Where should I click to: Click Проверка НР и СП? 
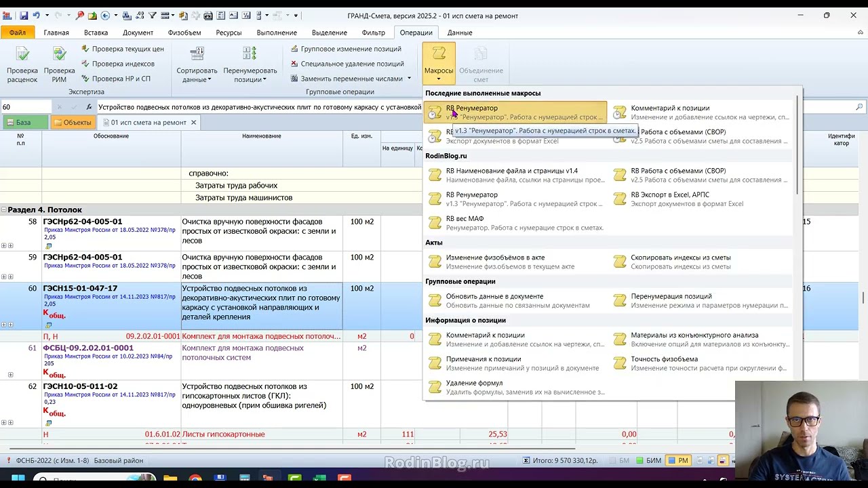(115, 79)
